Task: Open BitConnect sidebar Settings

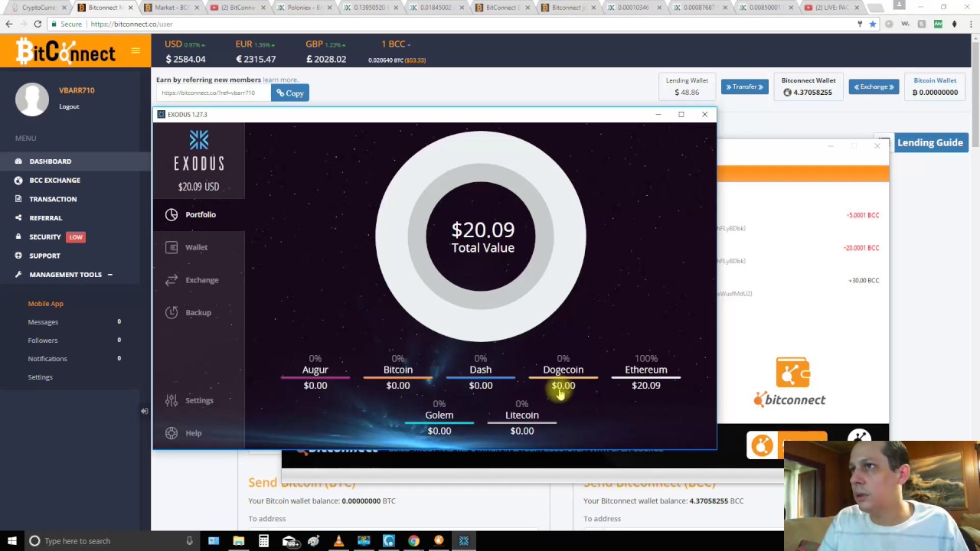Action: [40, 377]
